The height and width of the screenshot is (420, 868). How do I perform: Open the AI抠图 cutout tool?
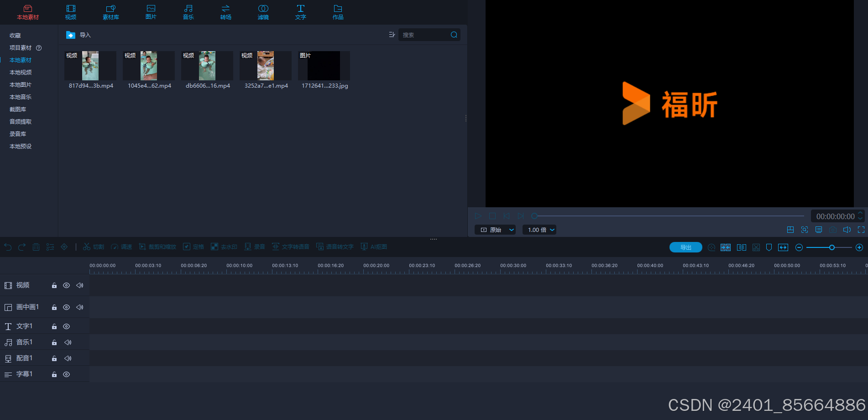(x=374, y=247)
